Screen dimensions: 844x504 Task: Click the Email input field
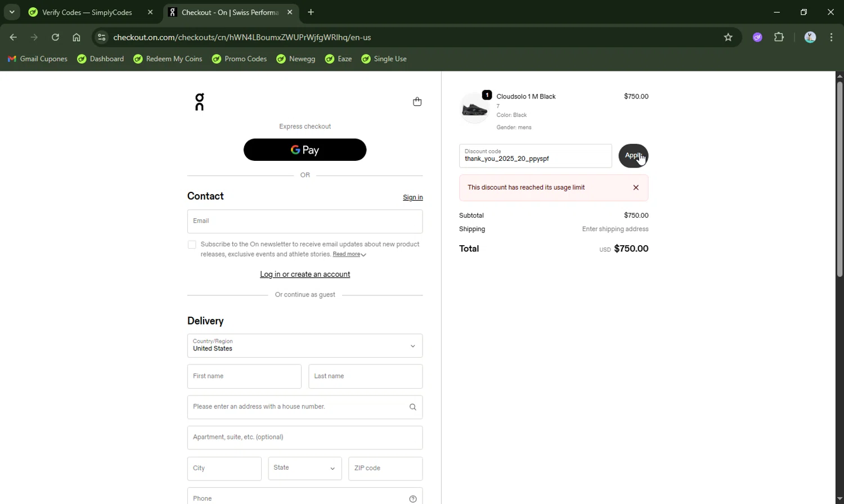(304, 222)
